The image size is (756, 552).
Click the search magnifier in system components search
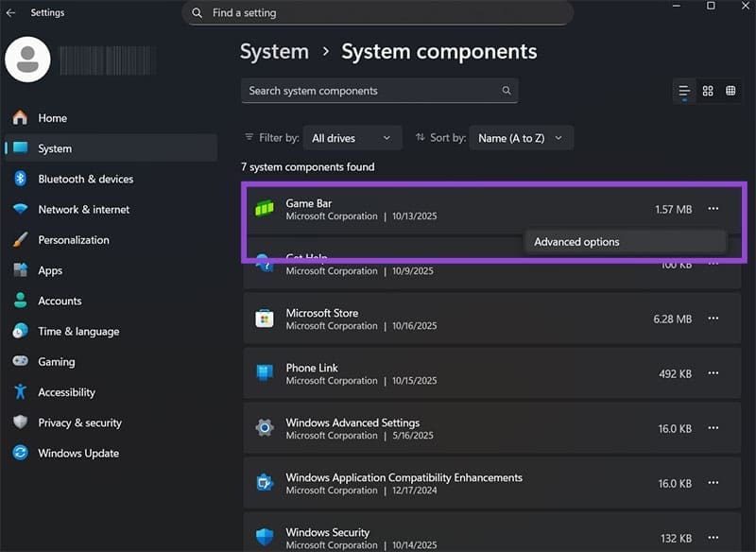tap(507, 91)
